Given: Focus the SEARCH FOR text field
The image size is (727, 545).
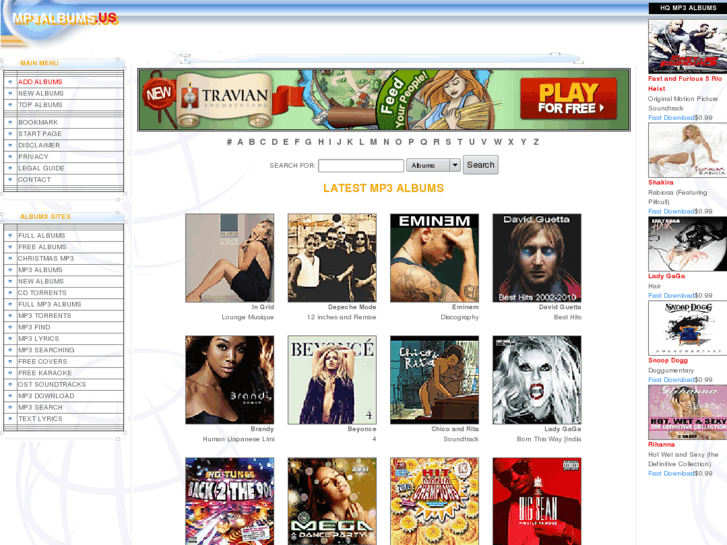Looking at the screenshot, I should point(361,166).
